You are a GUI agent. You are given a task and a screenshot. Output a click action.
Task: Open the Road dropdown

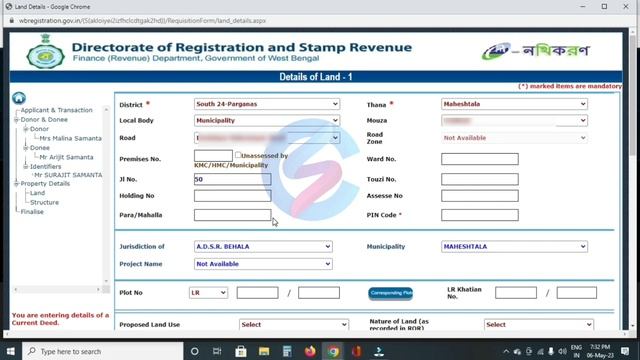click(267, 138)
